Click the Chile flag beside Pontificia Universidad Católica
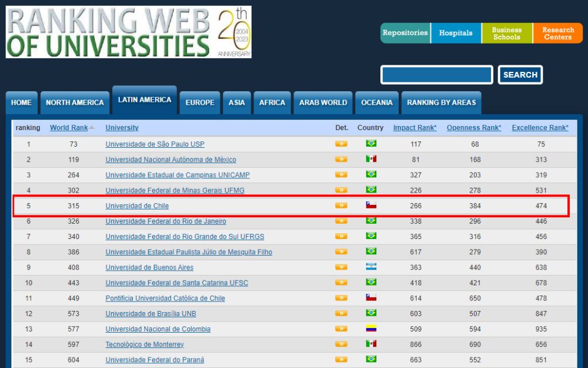 click(x=370, y=298)
